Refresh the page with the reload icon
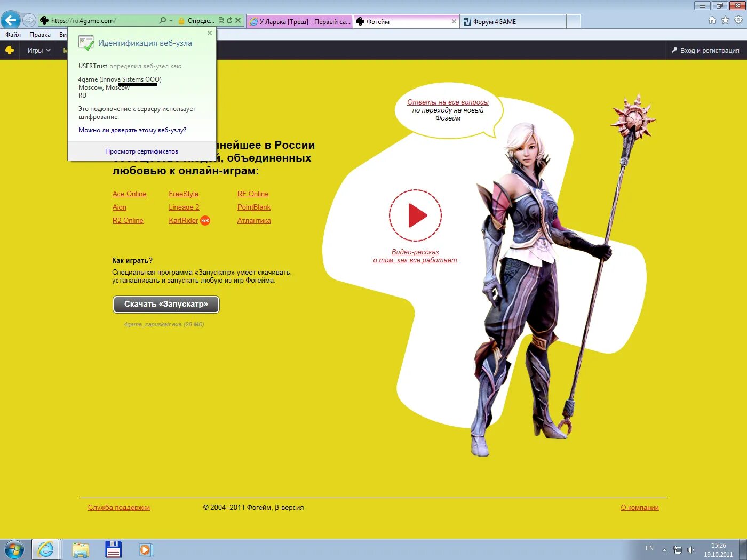This screenshot has width=747, height=560. tap(229, 21)
